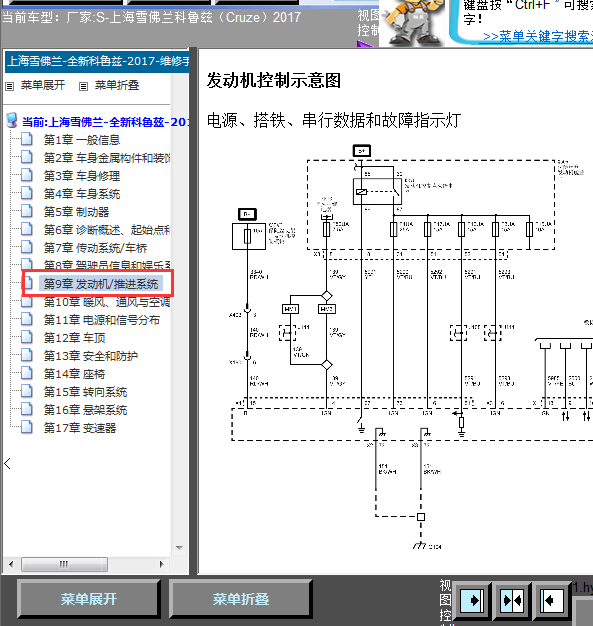Screen dimensions: 593x626
Task: Click page icon beside 第14章 座椅
Action: tap(27, 373)
